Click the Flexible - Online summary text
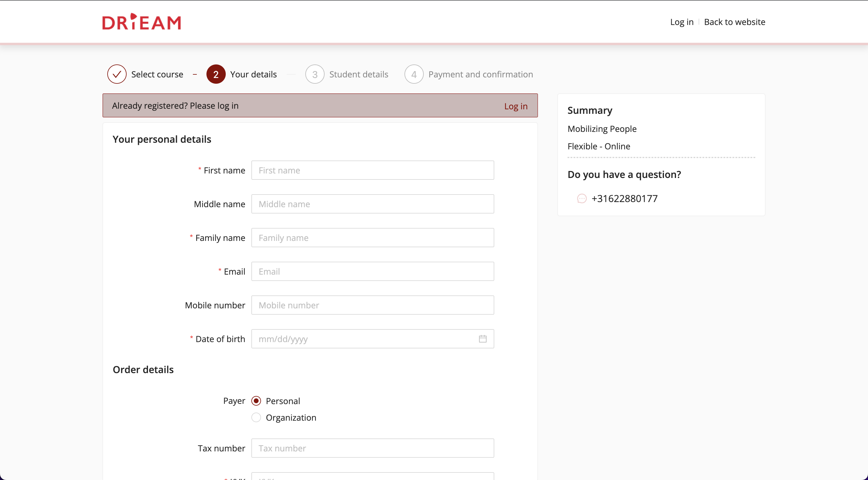The height and width of the screenshot is (480, 868). point(599,146)
